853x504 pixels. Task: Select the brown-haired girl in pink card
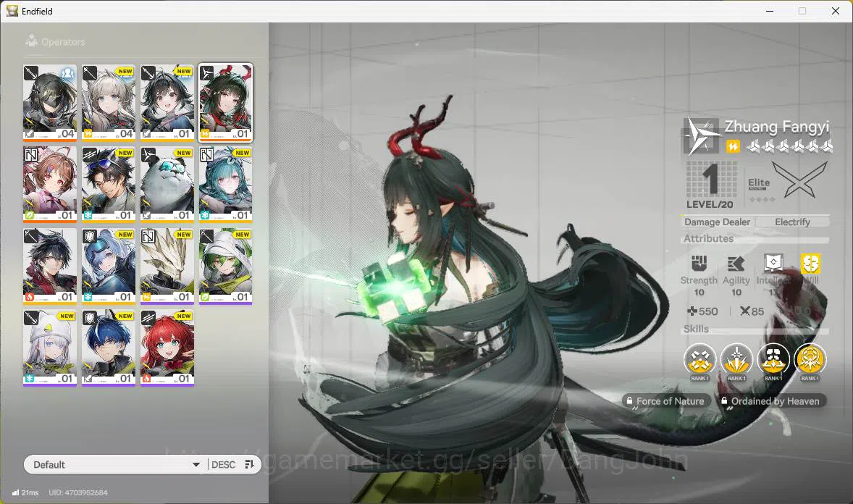(x=50, y=185)
